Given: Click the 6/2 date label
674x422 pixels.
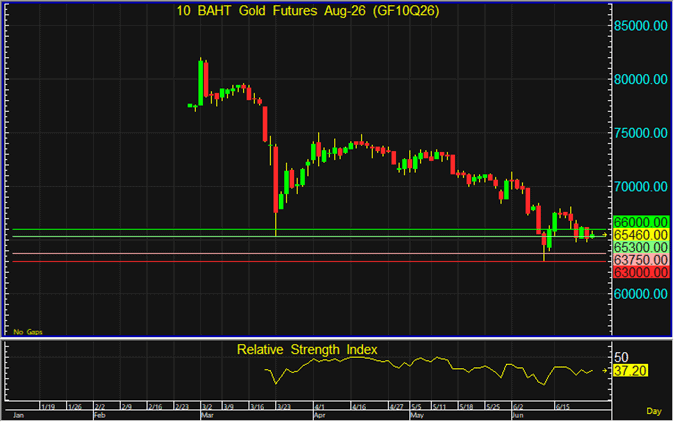Looking at the screenshot, I should point(518,407).
